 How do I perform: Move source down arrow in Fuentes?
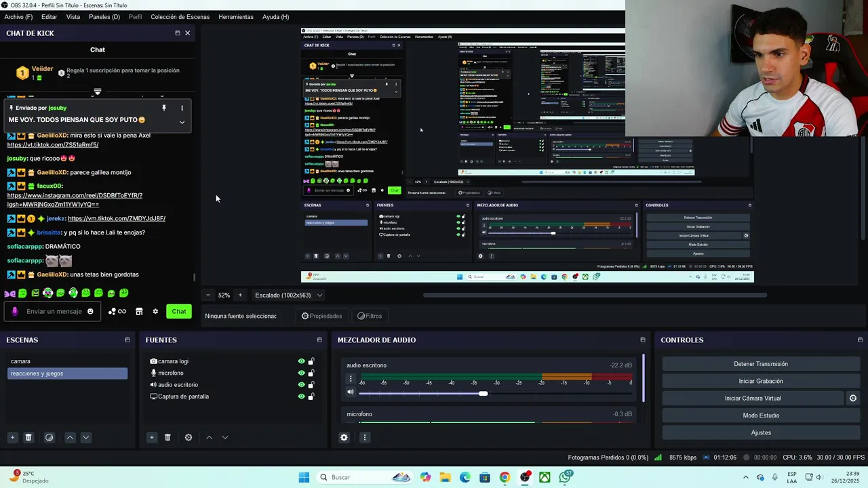tap(225, 438)
